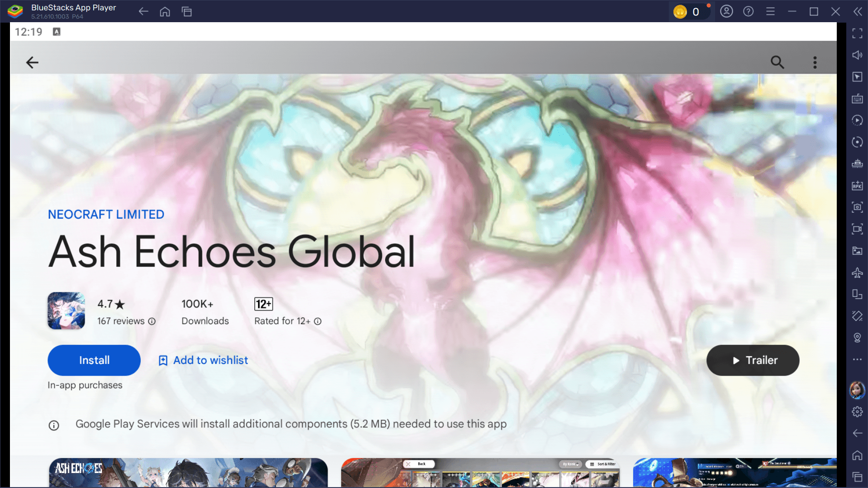Show info about 12+ content rating

(x=318, y=321)
